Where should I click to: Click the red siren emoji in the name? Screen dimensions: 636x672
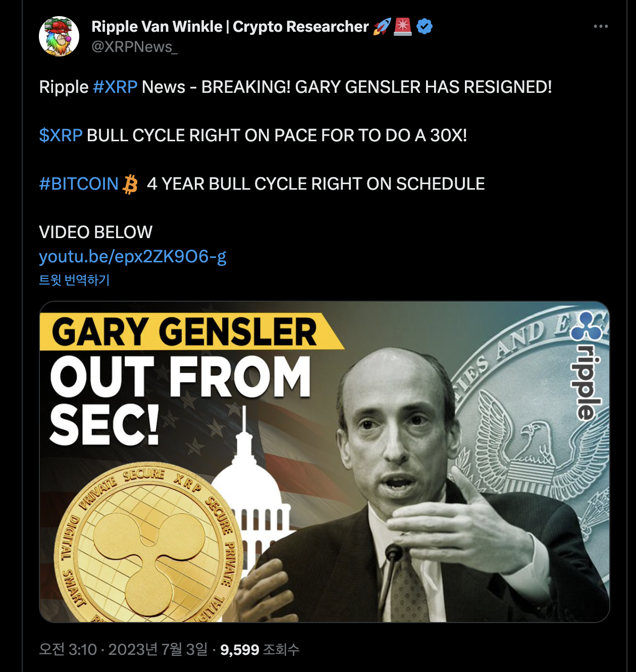[403, 27]
